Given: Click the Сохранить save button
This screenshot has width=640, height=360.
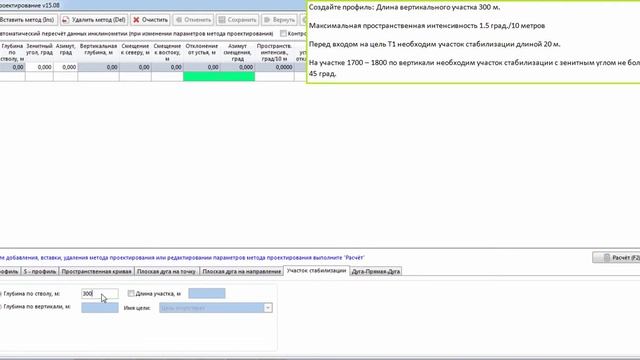Looking at the screenshot, I should click(238, 20).
